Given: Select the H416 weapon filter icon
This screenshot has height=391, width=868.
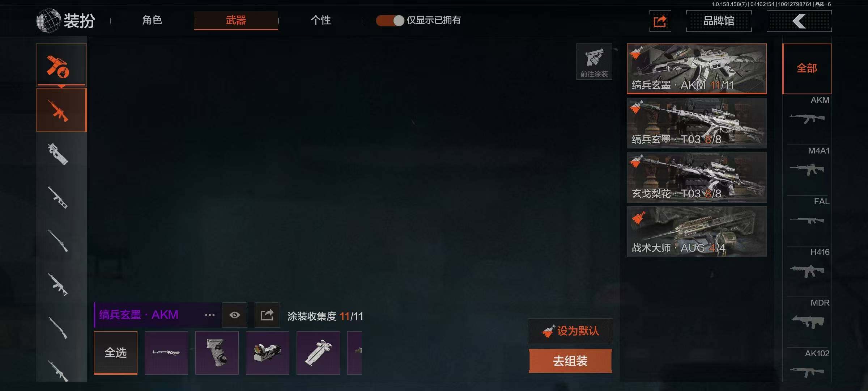Looking at the screenshot, I should (x=807, y=270).
